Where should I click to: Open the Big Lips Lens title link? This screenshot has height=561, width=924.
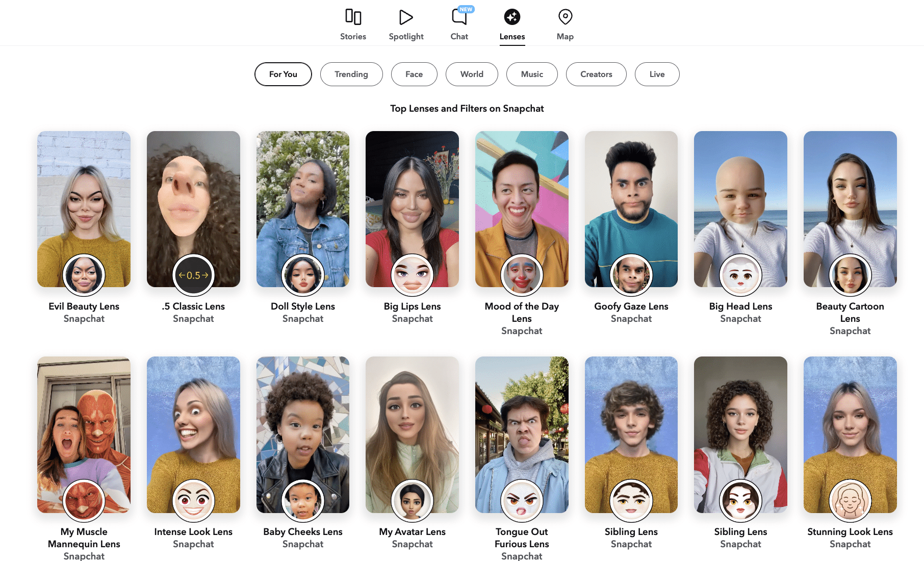pyautogui.click(x=412, y=306)
